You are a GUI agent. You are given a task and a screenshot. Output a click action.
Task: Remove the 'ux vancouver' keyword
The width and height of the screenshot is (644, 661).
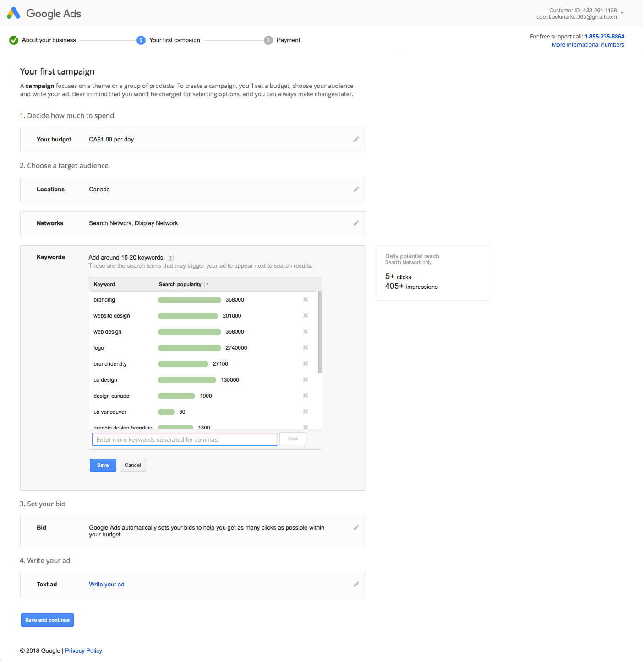click(x=306, y=412)
